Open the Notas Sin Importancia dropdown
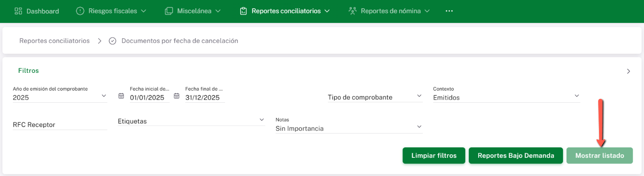This screenshot has width=644, height=176. 419,127
